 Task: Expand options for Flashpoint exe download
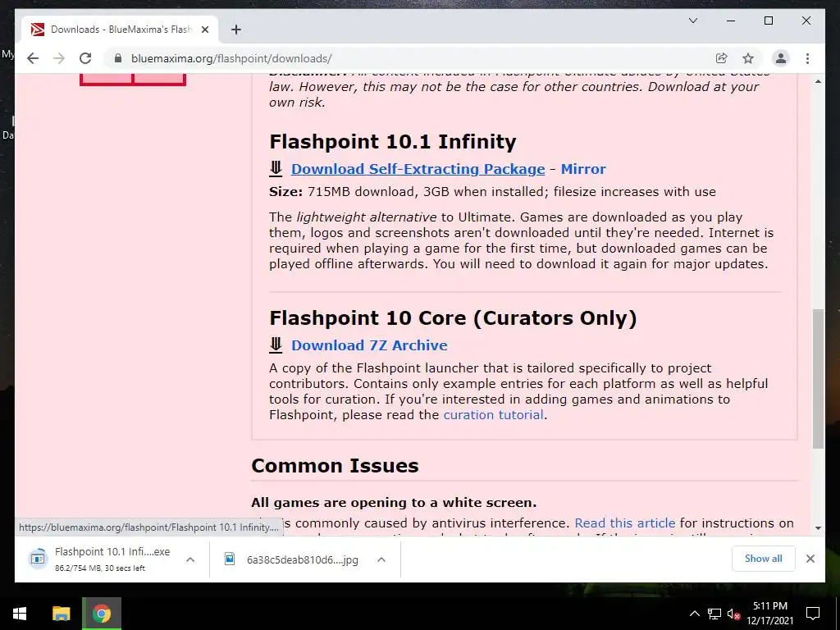click(190, 559)
